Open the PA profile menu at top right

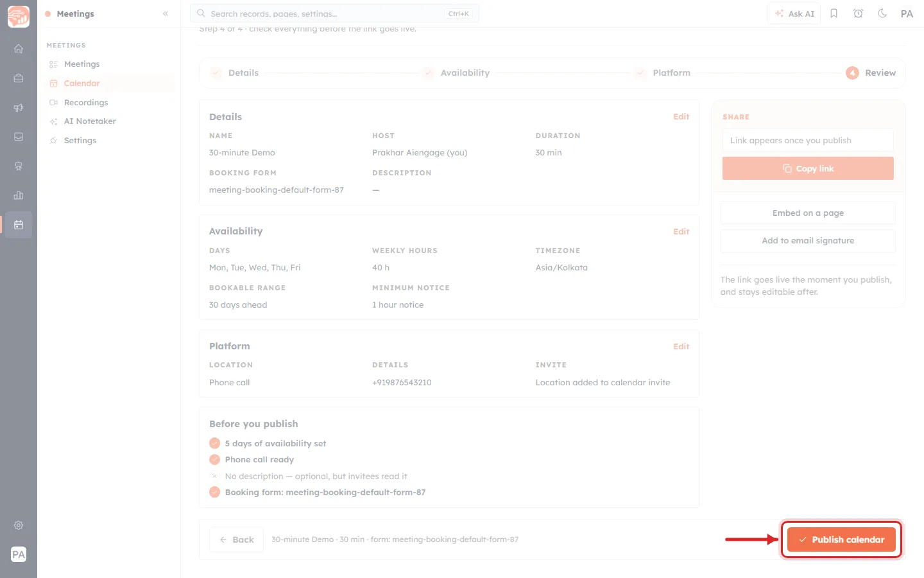click(907, 13)
